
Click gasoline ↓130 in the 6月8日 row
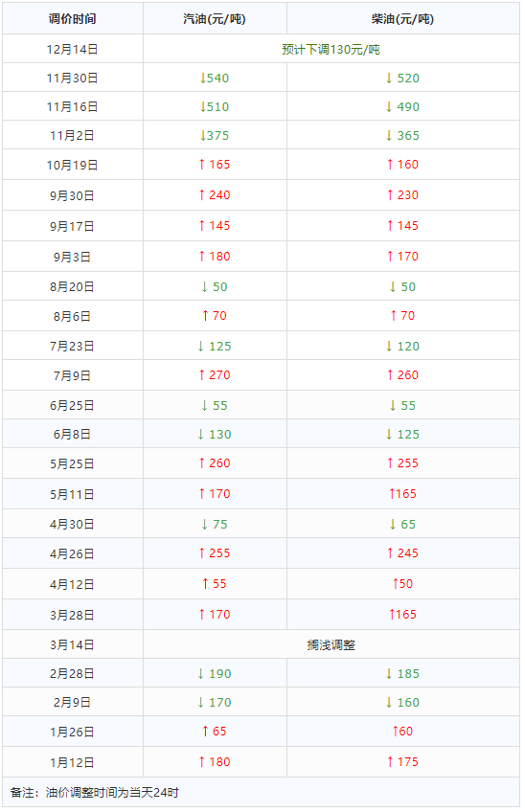click(x=215, y=435)
